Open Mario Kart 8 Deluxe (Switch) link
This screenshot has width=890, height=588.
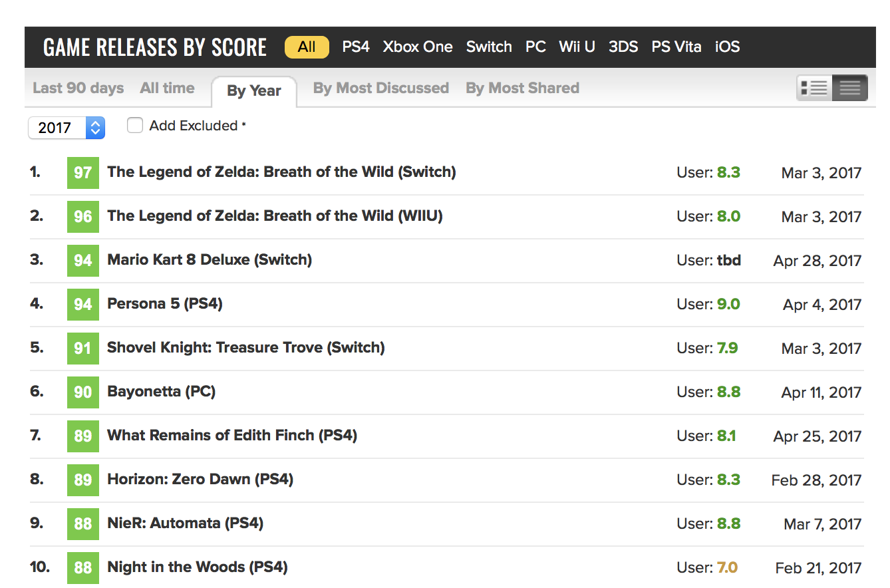(210, 259)
